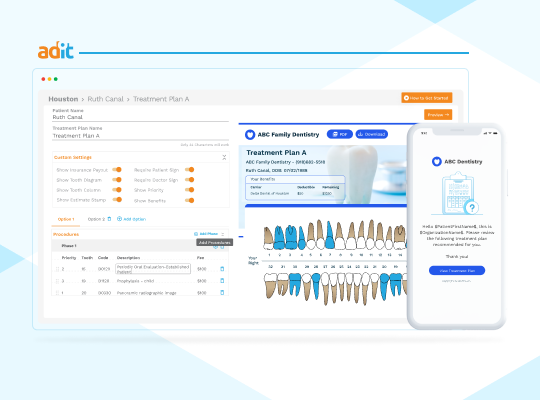The width and height of the screenshot is (540, 400).
Task: Open the Procedures section options menu
Action: click(223, 234)
